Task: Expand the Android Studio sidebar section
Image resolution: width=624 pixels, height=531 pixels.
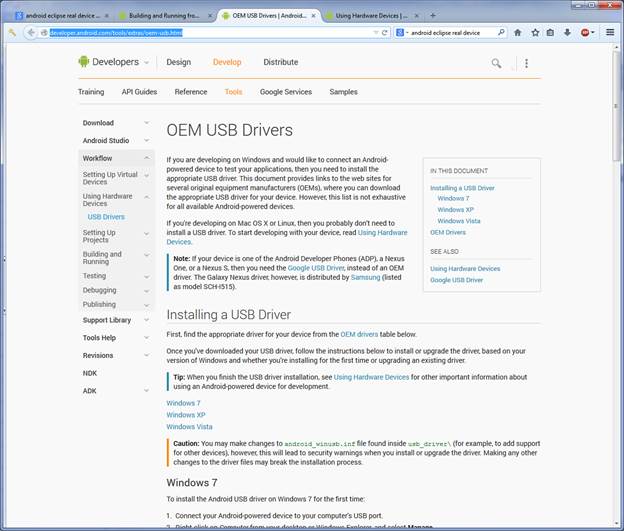Action: point(146,141)
